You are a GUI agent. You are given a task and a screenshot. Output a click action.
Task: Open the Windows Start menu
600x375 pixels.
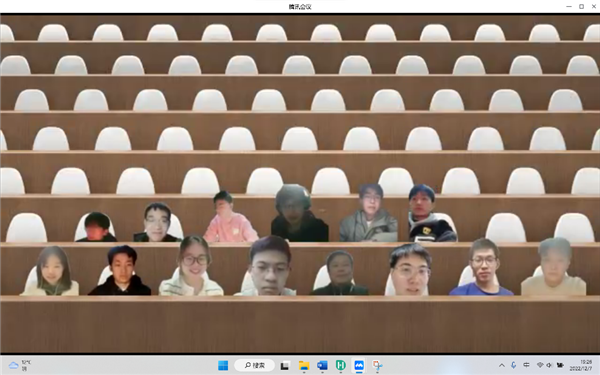pos(223,365)
